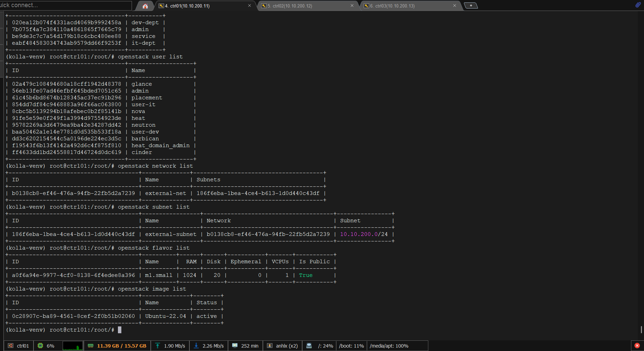Screen dimensions: 644x351
Task: Click the /media/apt: 100% disk entry
Action: [x=389, y=346]
